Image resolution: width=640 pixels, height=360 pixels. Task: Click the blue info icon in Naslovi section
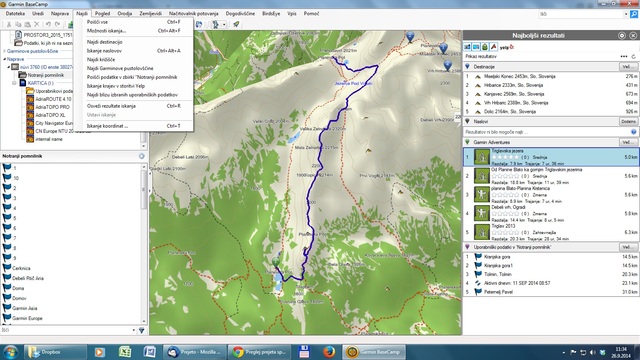[x=633, y=132]
